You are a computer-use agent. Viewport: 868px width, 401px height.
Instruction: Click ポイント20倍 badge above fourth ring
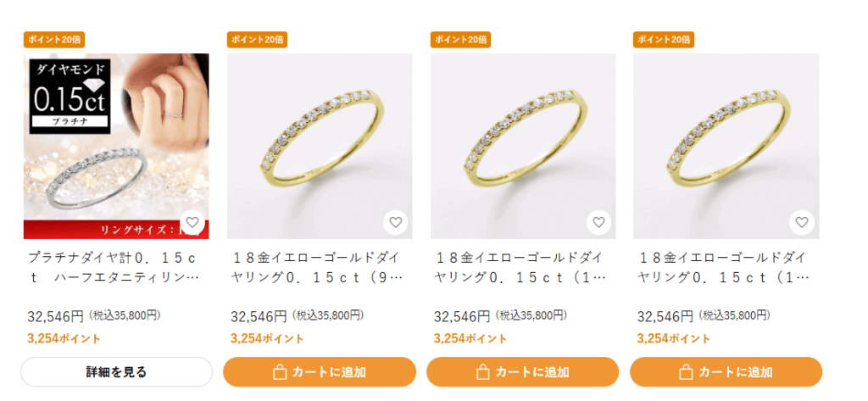pyautogui.click(x=663, y=39)
